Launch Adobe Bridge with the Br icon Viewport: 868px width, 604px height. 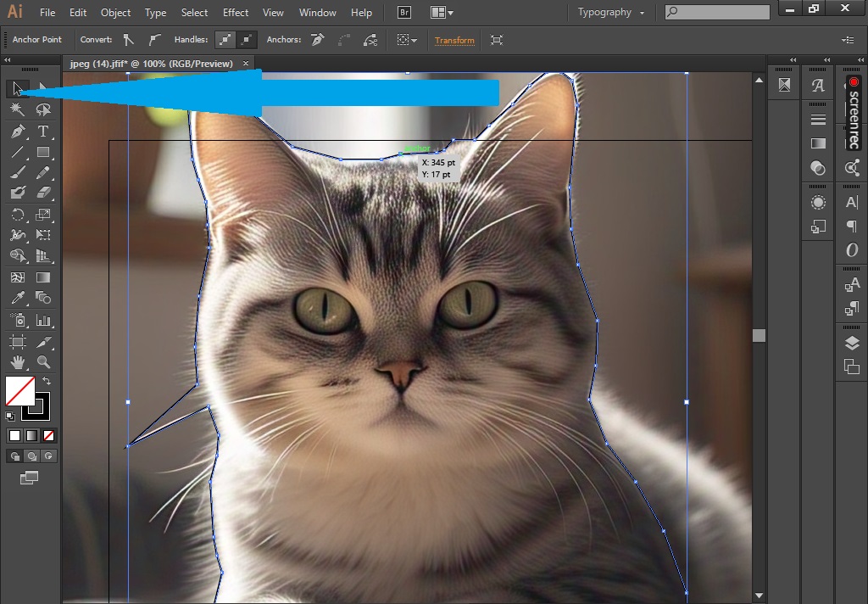pyautogui.click(x=404, y=12)
